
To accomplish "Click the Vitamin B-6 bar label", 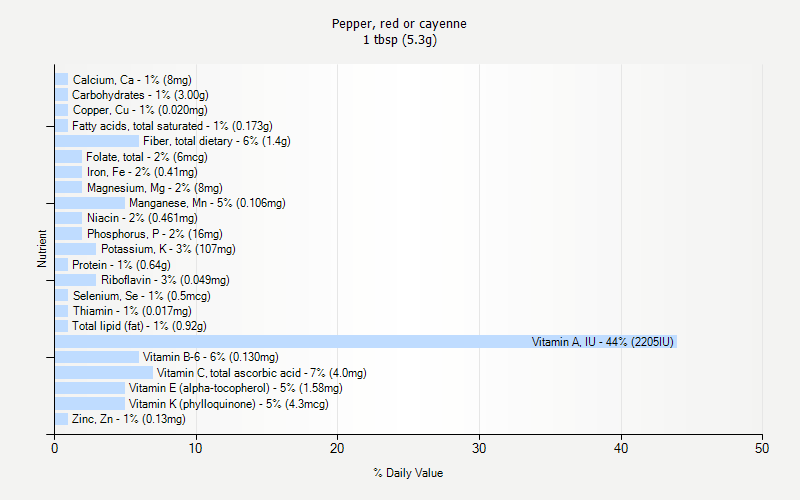I will click(210, 357).
